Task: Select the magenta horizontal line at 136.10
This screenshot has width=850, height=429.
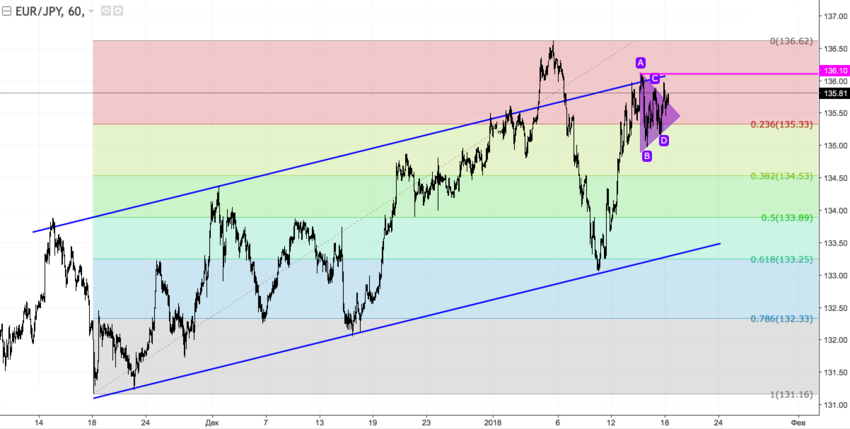Action: tap(740, 73)
